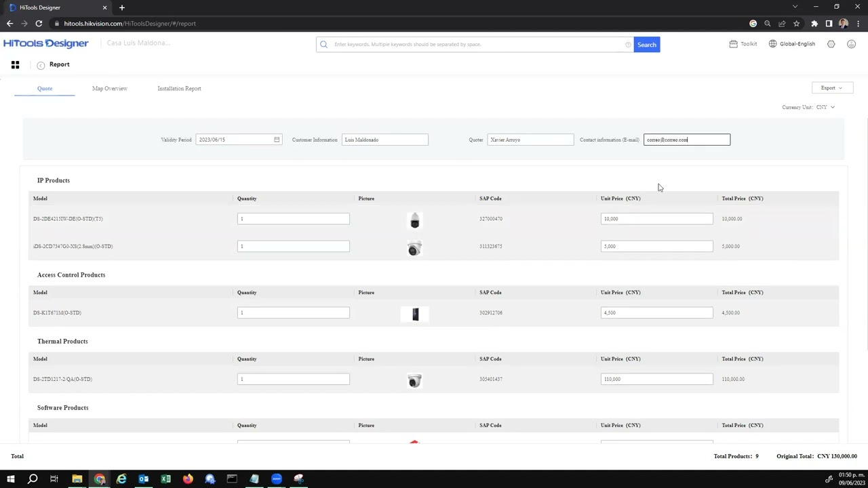Click the blue Search button

(647, 45)
